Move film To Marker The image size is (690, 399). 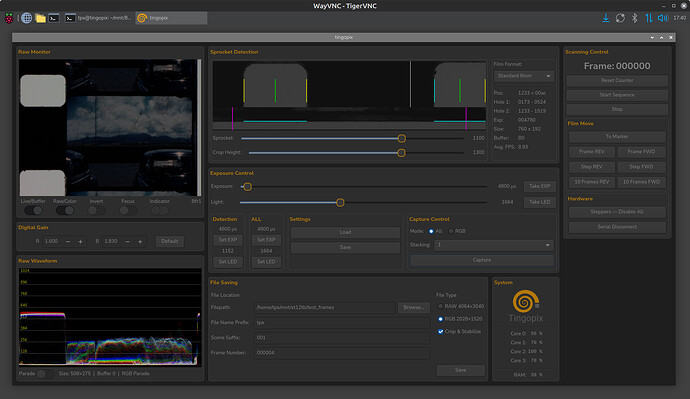coord(617,137)
